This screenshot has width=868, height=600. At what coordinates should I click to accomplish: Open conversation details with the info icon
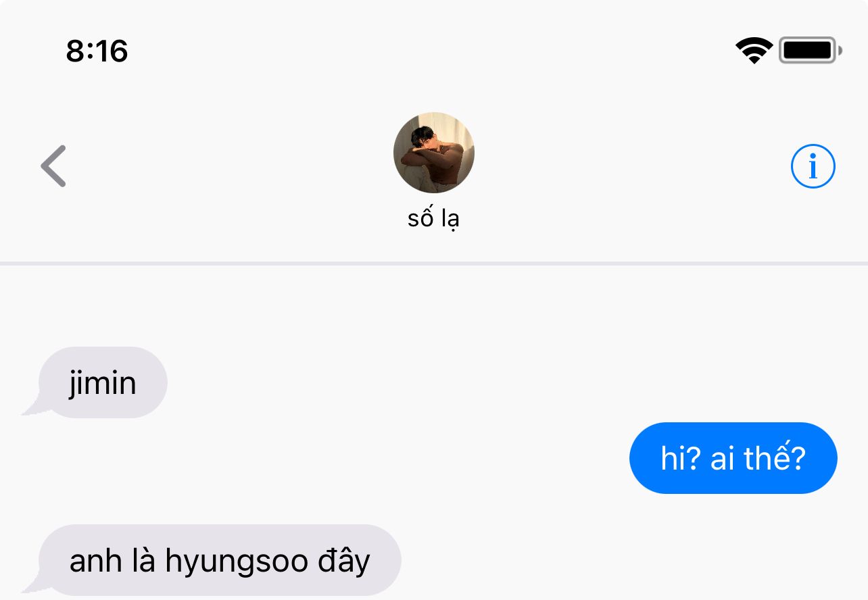813,166
